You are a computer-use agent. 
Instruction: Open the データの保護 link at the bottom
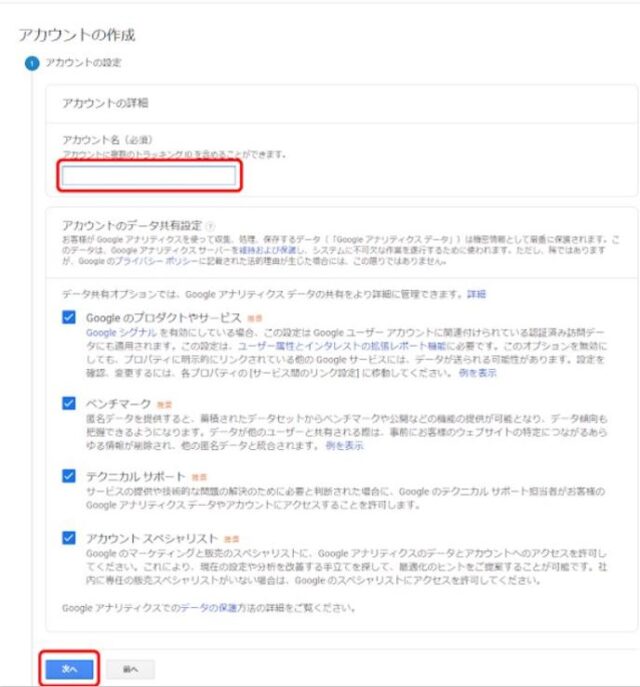click(x=209, y=608)
